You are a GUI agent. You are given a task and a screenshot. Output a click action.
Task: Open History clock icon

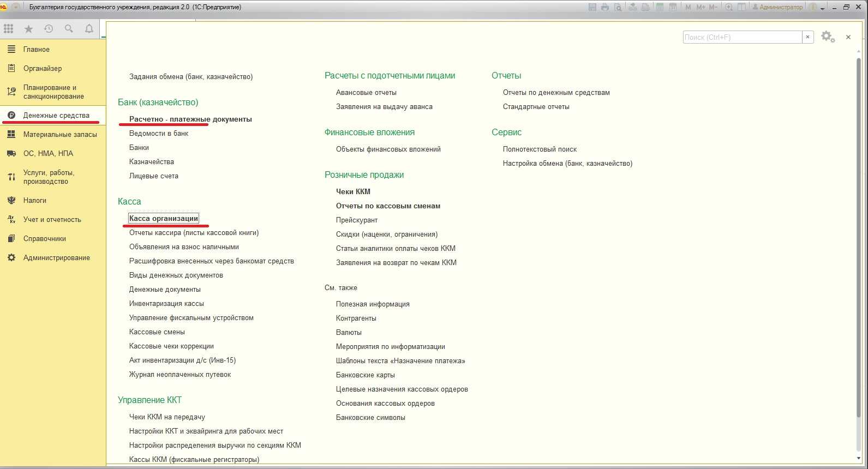coord(49,29)
